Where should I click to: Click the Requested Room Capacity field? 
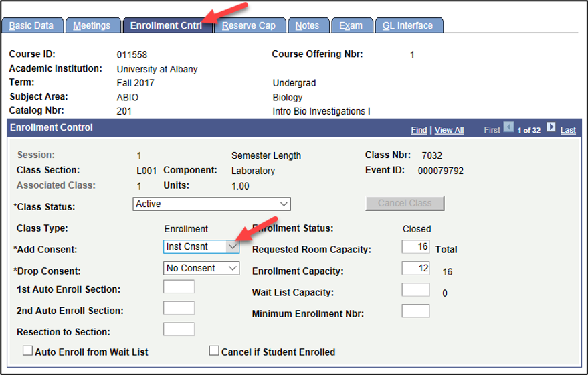pos(415,247)
